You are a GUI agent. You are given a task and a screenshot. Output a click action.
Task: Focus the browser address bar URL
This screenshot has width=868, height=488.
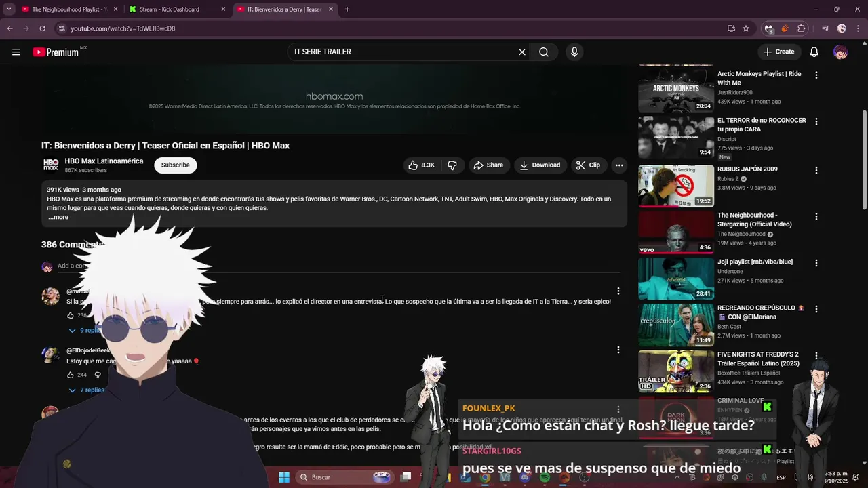tap(123, 28)
